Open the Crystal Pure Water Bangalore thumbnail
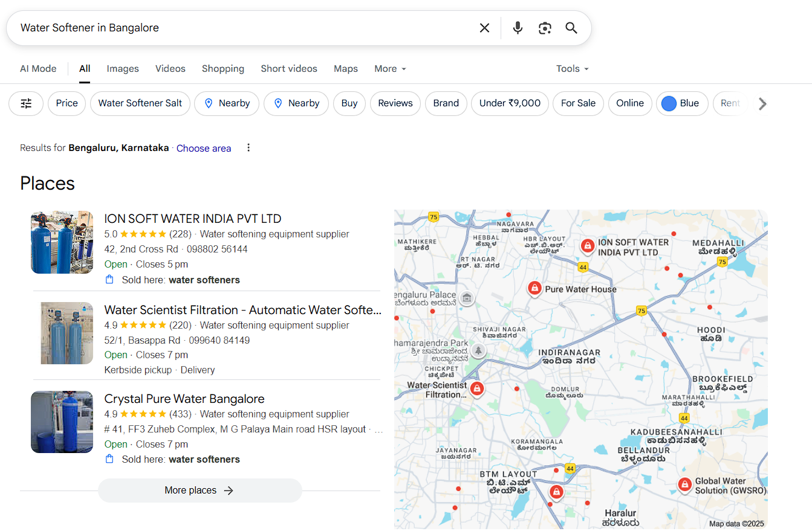812x531 pixels. (x=62, y=422)
